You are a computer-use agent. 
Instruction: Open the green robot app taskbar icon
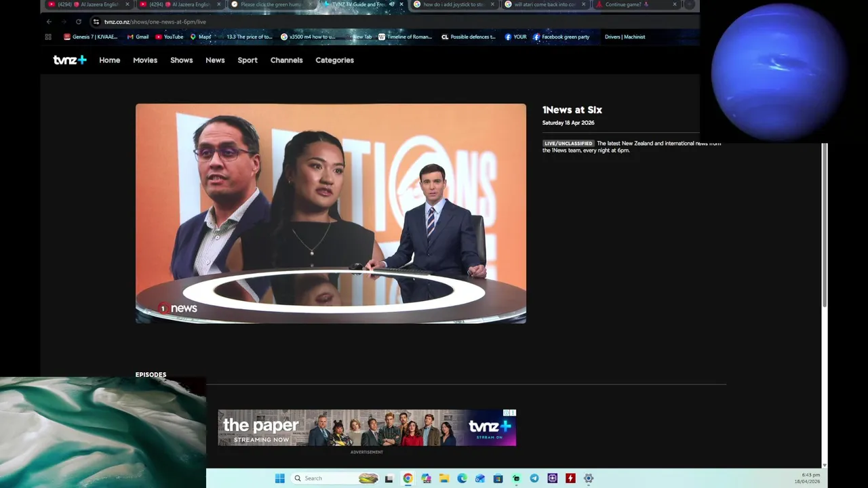pos(516,479)
